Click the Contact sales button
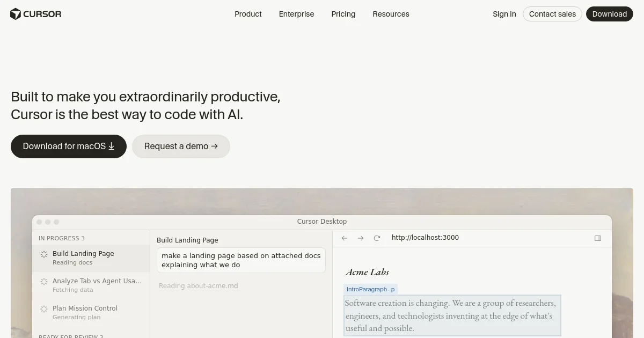644x338 pixels. coord(552,14)
